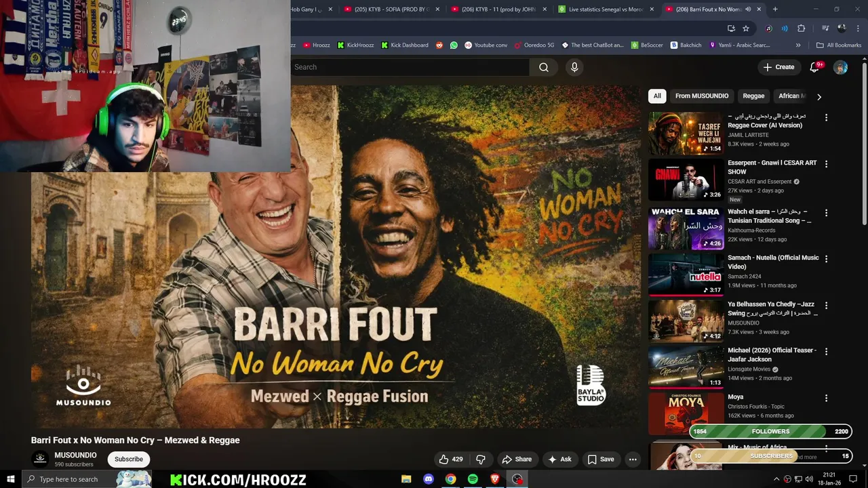Click the YouTube search input field
The height and width of the screenshot is (488, 868).
pyautogui.click(x=410, y=67)
